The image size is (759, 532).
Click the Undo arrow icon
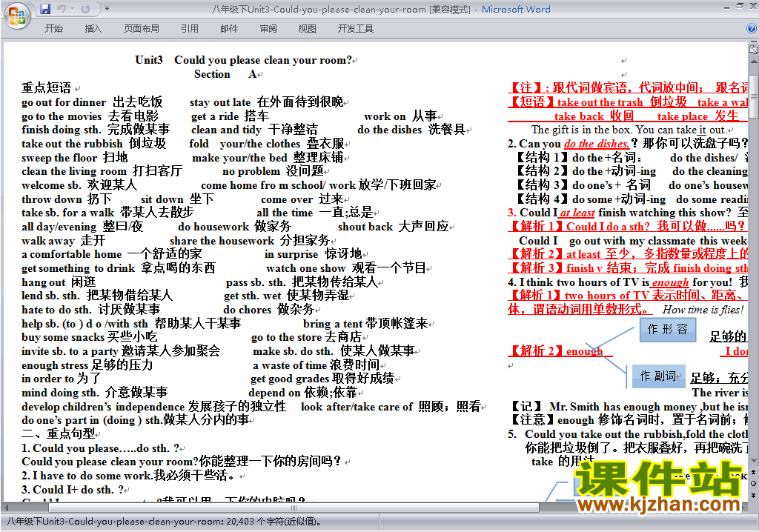click(x=61, y=9)
